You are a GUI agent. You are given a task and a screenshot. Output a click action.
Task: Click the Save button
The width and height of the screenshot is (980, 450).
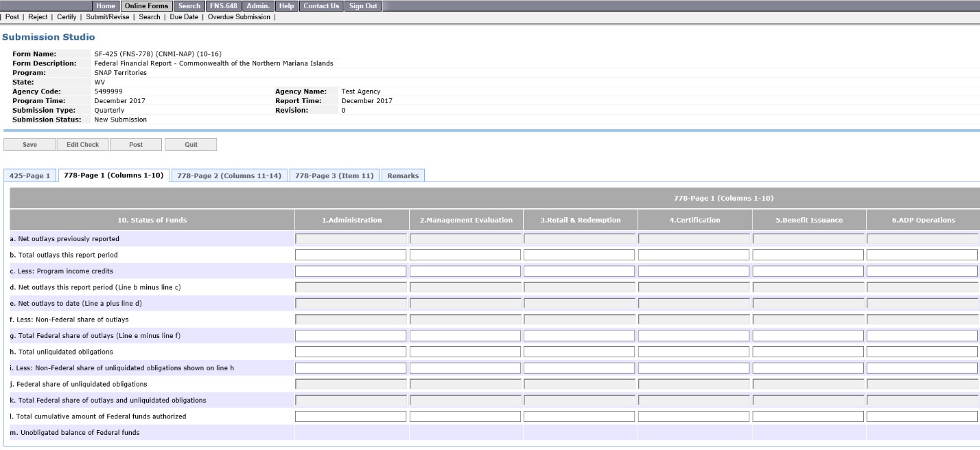(x=30, y=145)
